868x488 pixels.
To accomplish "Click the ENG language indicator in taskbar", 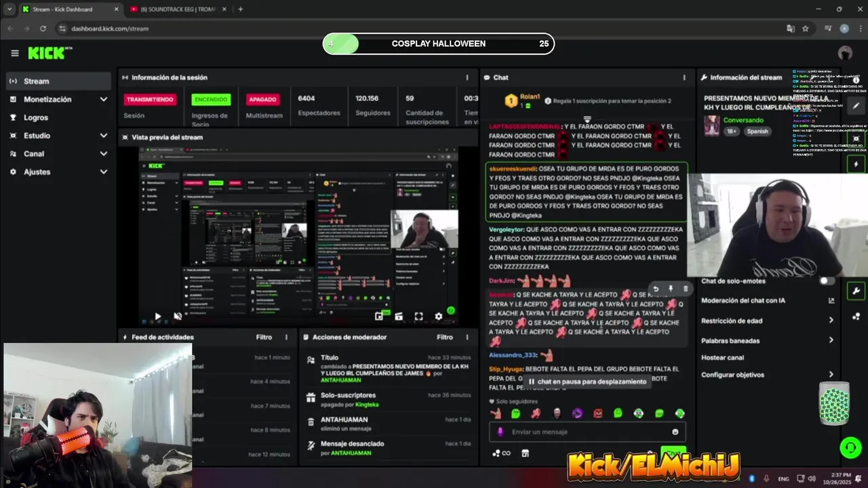I will coord(783,479).
